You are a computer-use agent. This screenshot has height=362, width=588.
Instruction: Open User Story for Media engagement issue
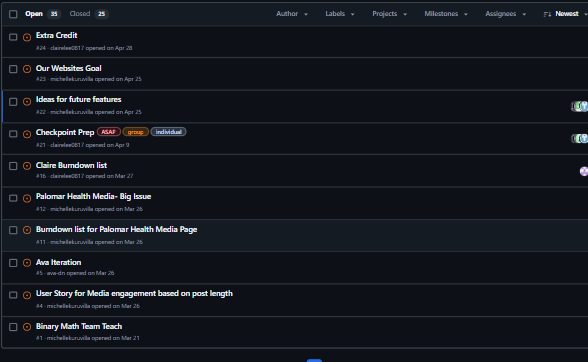pyautogui.click(x=134, y=294)
